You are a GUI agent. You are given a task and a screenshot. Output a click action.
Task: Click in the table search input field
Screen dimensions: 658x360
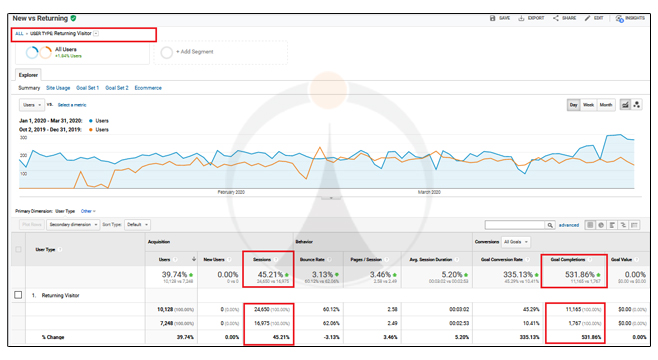[x=515, y=225]
